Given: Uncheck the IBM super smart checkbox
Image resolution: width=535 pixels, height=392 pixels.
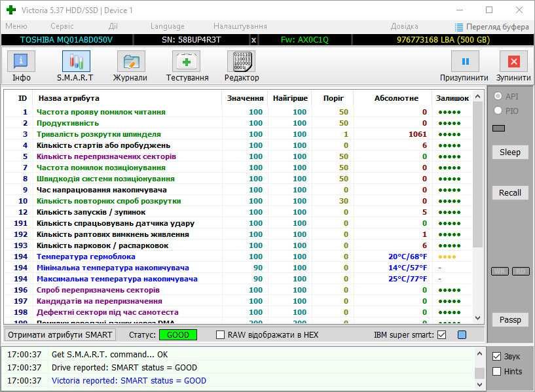Looking at the screenshot, I should (441, 334).
